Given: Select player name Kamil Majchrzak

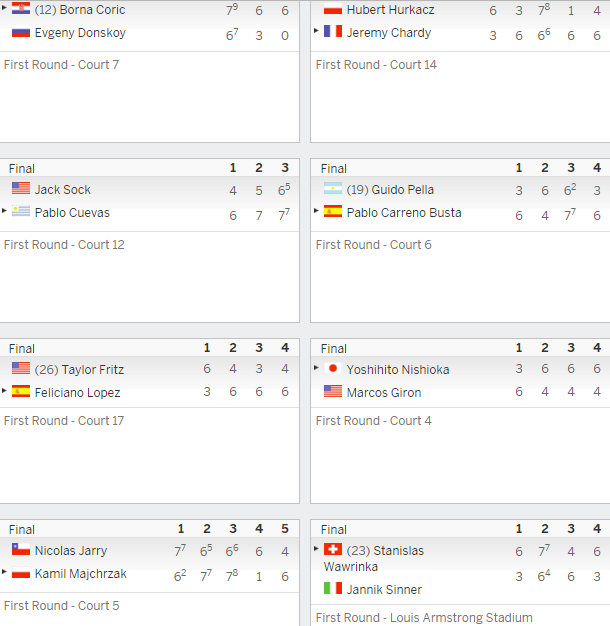Looking at the screenshot, I should click(81, 574).
